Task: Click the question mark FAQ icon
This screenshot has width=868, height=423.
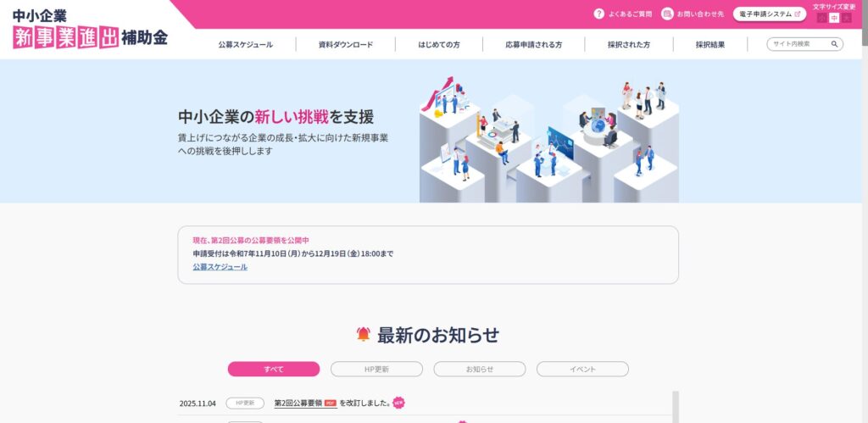Action: [x=598, y=14]
